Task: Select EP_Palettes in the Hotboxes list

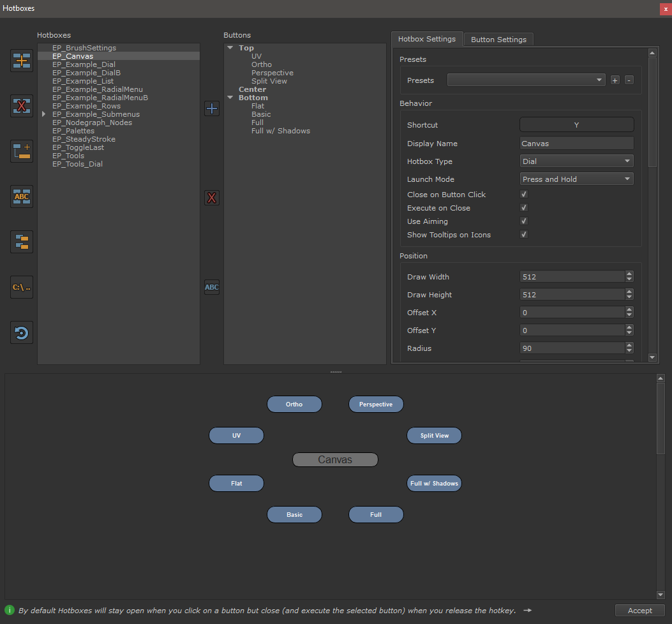Action: pos(73,131)
